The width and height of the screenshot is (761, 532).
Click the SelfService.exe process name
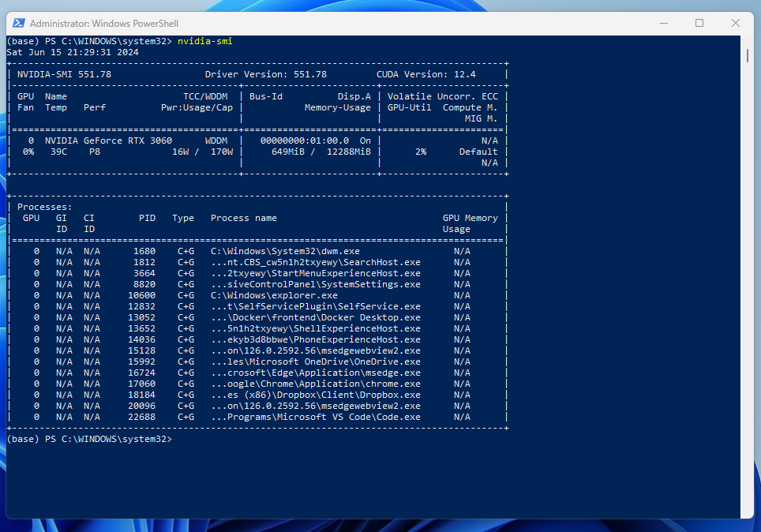pyautogui.click(x=316, y=307)
